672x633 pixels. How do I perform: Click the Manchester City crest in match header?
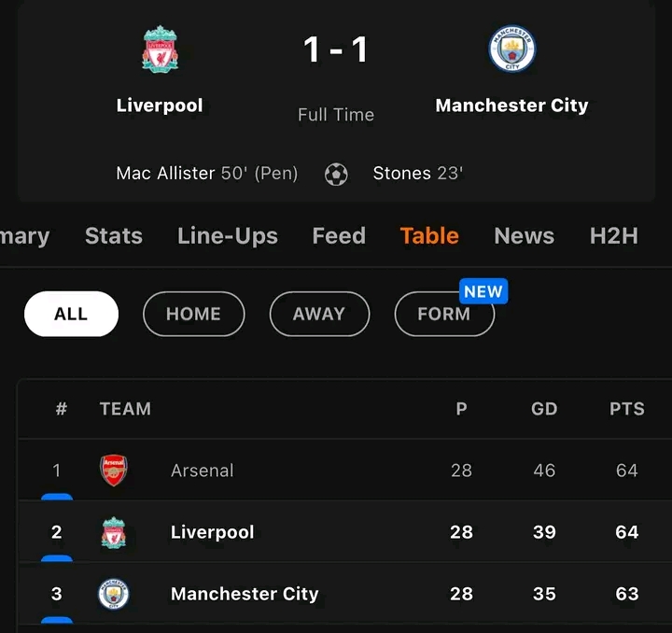click(511, 49)
